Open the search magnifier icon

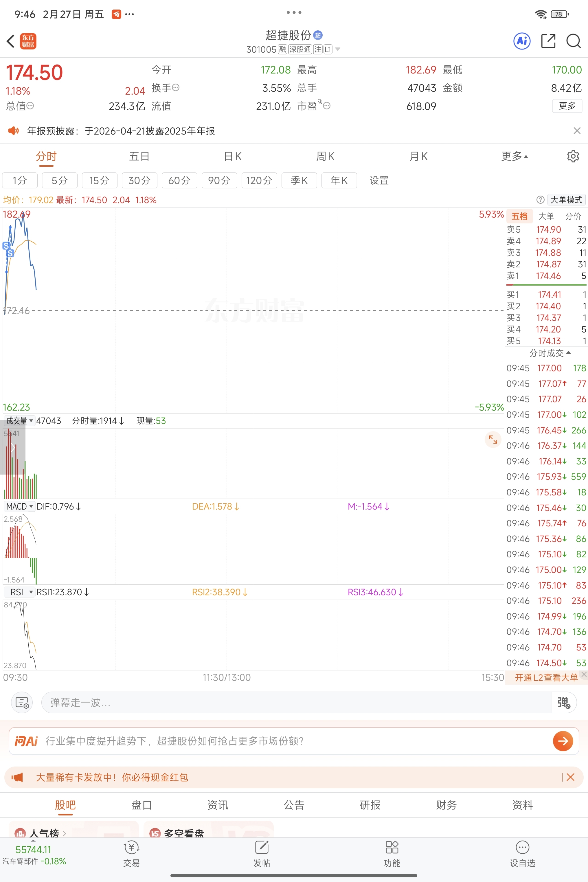click(x=573, y=41)
